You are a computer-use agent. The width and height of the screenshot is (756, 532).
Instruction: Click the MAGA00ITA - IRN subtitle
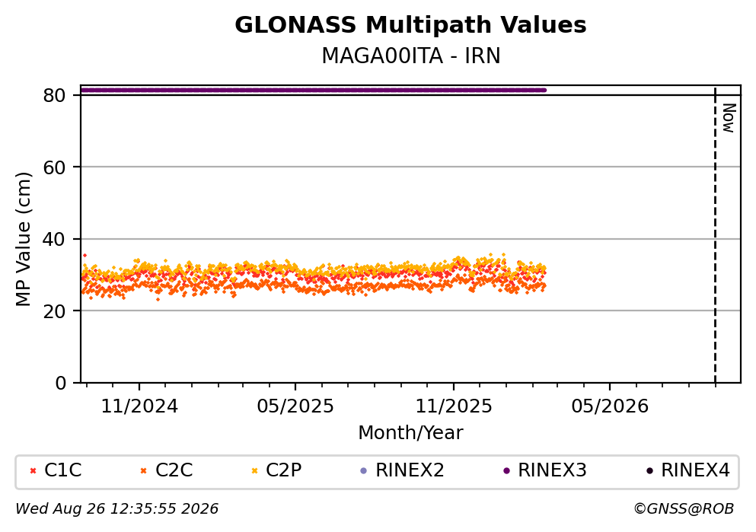pyautogui.click(x=411, y=56)
